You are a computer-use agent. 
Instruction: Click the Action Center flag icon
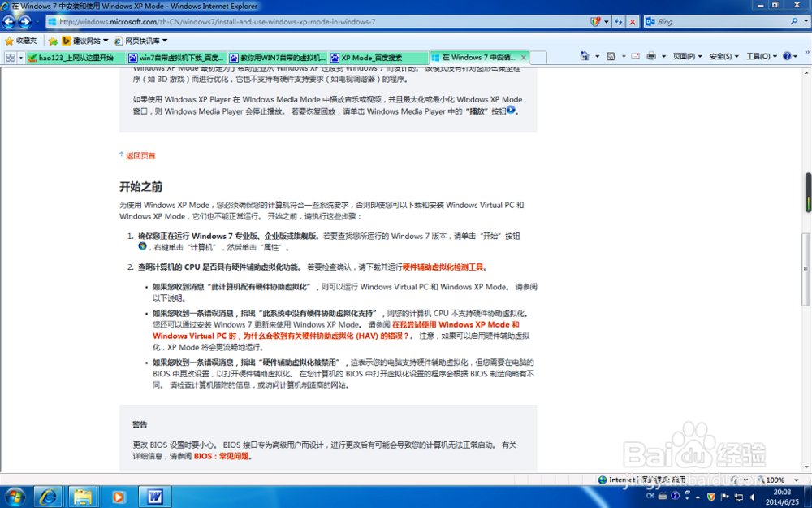tap(724, 497)
